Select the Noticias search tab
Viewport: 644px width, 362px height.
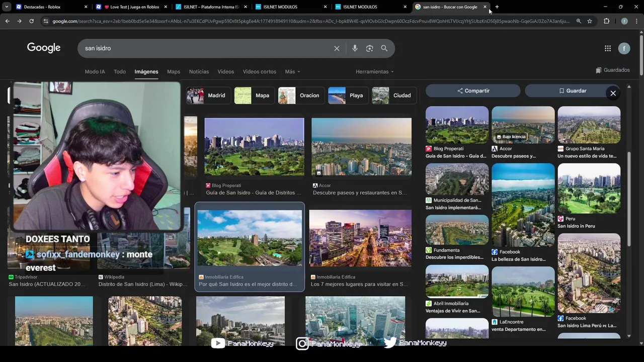(199, 71)
